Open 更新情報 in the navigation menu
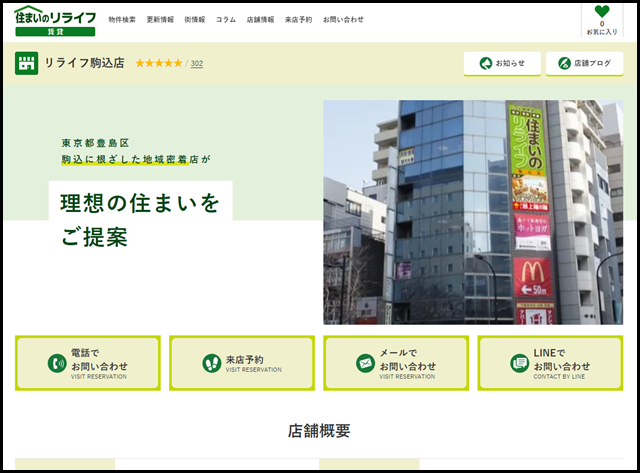The image size is (640, 473). tap(160, 20)
